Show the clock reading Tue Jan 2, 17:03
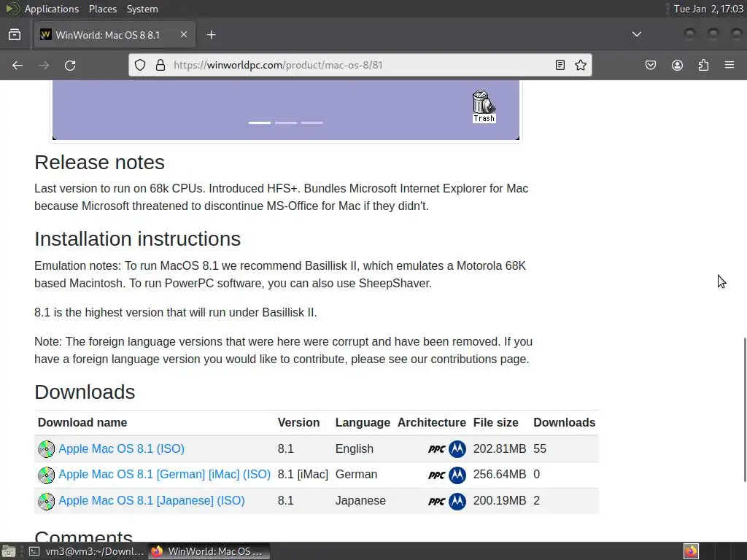 [x=708, y=9]
